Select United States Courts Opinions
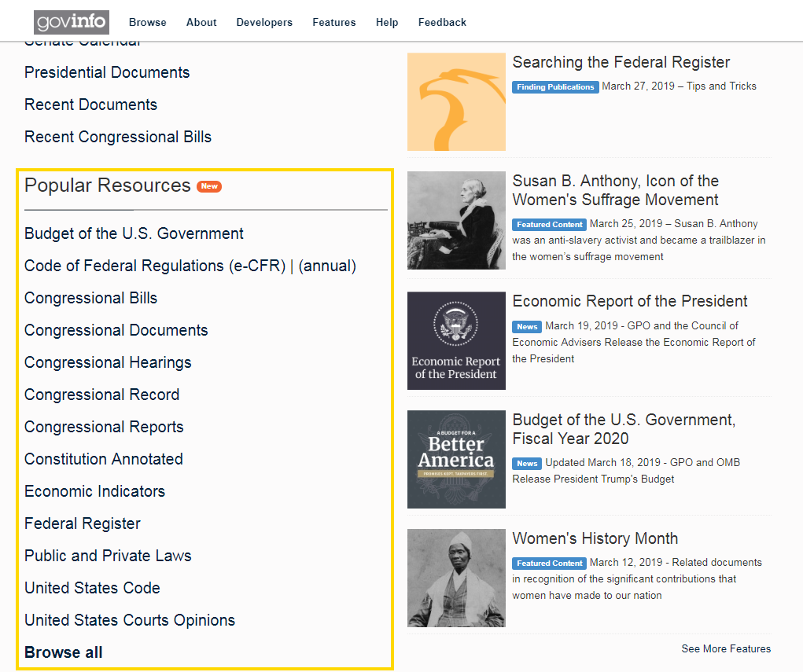The width and height of the screenshot is (803, 672). (130, 620)
